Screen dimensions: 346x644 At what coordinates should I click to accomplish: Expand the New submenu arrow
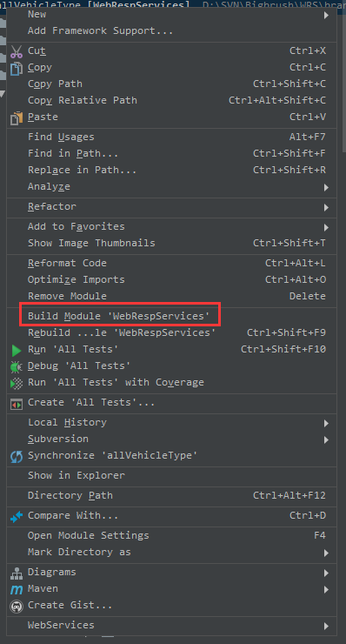[326, 15]
